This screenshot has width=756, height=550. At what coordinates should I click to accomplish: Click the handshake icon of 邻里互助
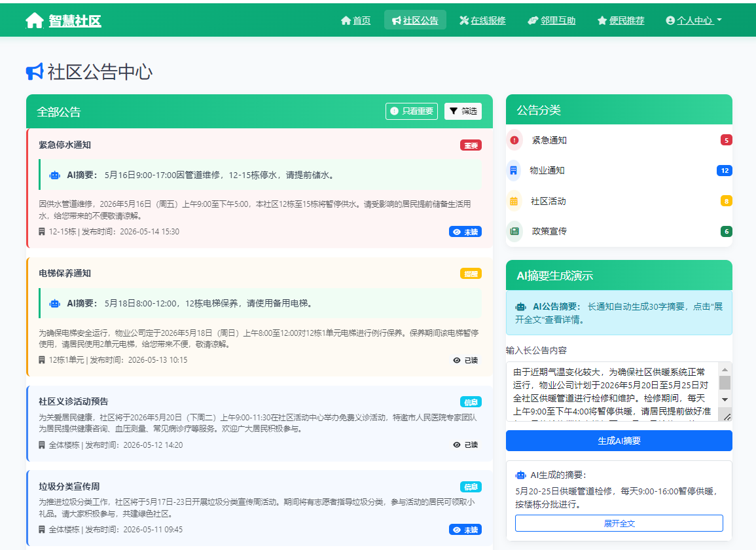point(533,20)
